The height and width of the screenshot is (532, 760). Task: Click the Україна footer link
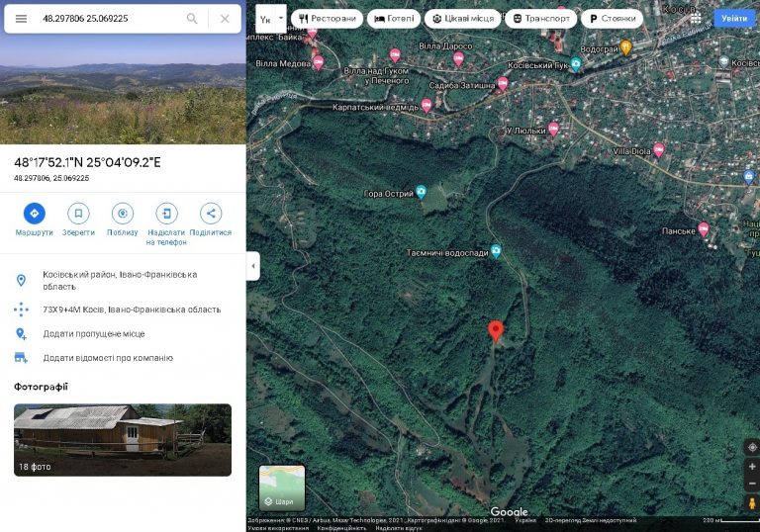(x=525, y=520)
